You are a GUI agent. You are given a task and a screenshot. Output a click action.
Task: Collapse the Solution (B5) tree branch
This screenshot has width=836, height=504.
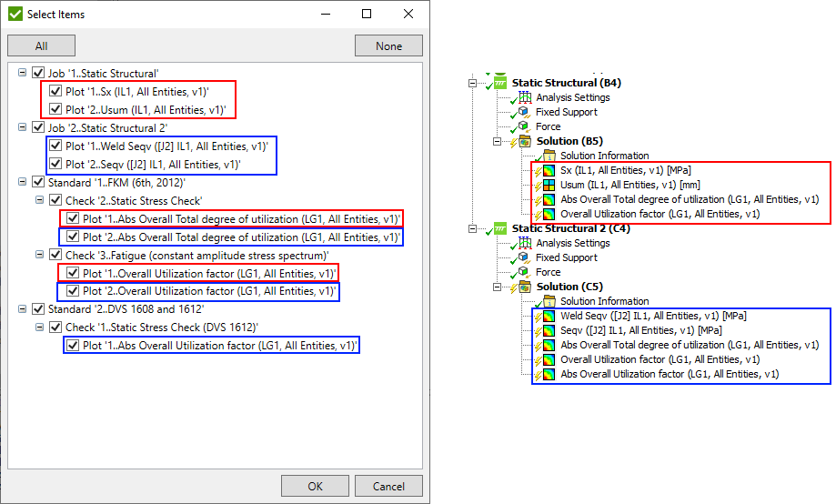[498, 141]
